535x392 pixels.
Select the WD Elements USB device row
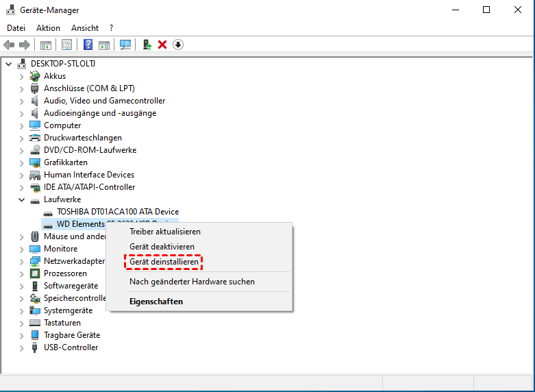110,224
